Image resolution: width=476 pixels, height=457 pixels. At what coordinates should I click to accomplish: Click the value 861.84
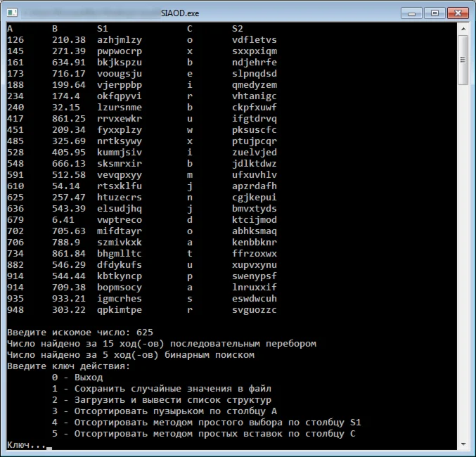[69, 253]
